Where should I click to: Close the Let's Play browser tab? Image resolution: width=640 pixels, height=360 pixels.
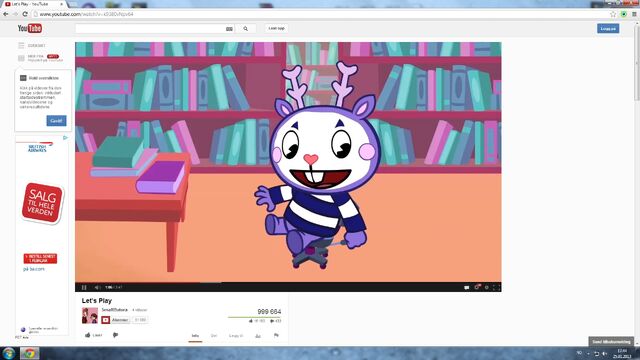click(62, 4)
